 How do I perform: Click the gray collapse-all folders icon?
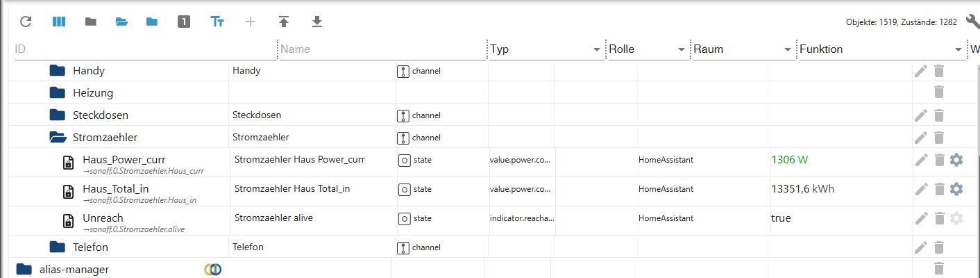pos(90,22)
